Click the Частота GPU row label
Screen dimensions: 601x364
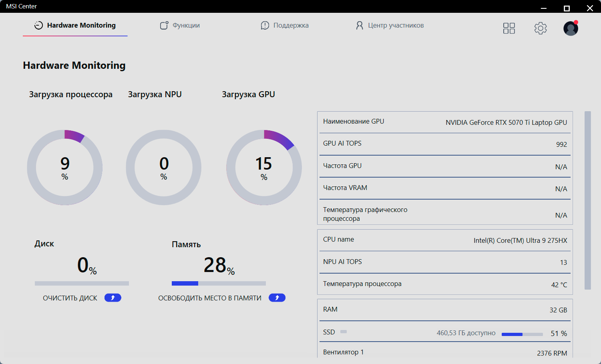pos(342,166)
